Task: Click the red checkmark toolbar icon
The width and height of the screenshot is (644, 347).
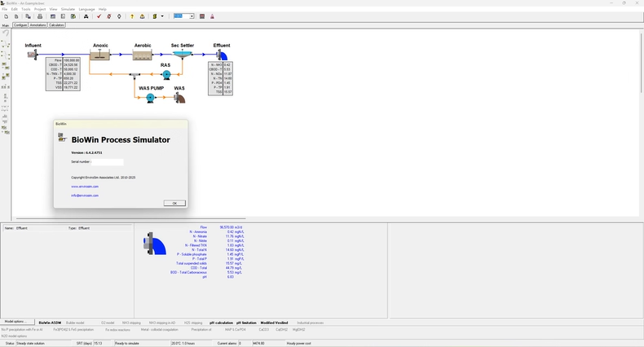Action: pos(99,16)
